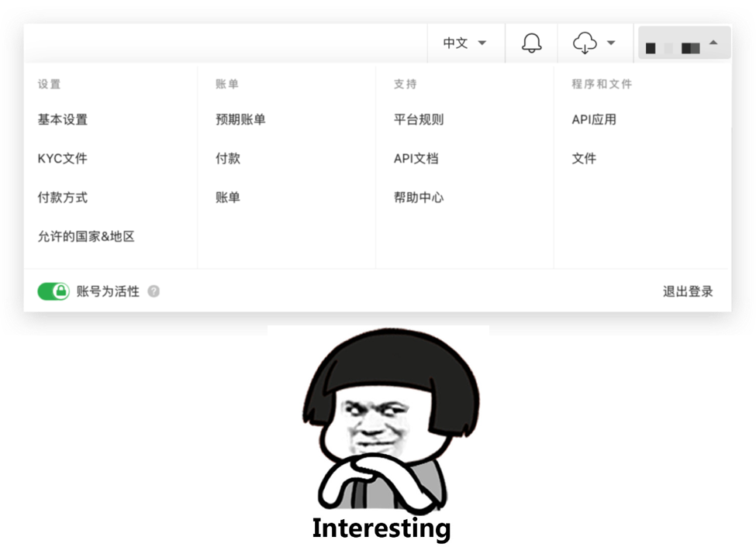Select 付款 under the 账单 column
This screenshot has height=547, width=756.
pyautogui.click(x=228, y=159)
